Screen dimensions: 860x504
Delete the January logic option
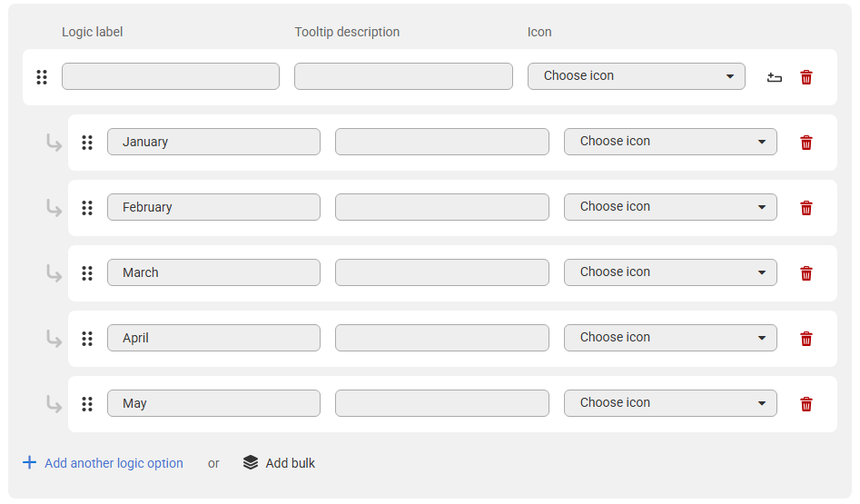click(806, 143)
